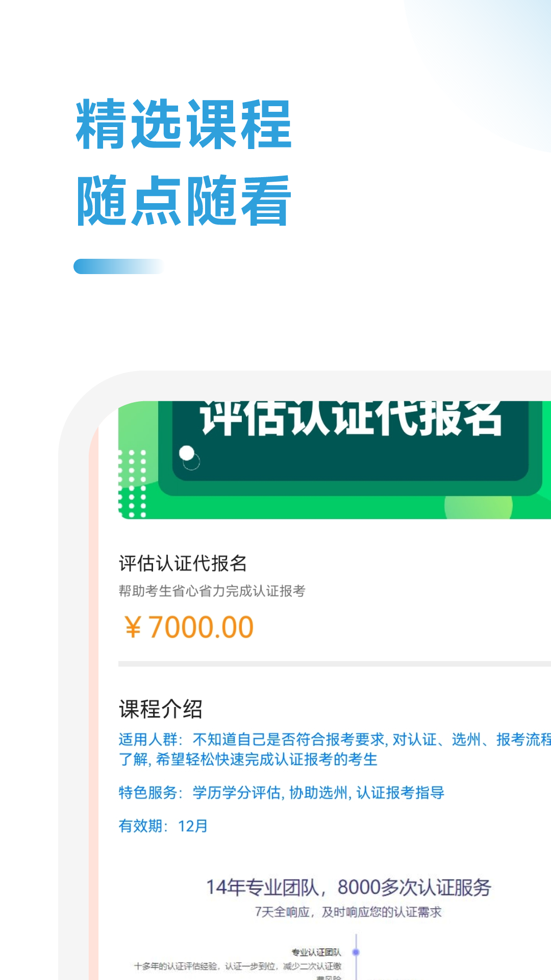Click the 7天全响应 subtitle text
The image size is (551, 980).
click(348, 912)
